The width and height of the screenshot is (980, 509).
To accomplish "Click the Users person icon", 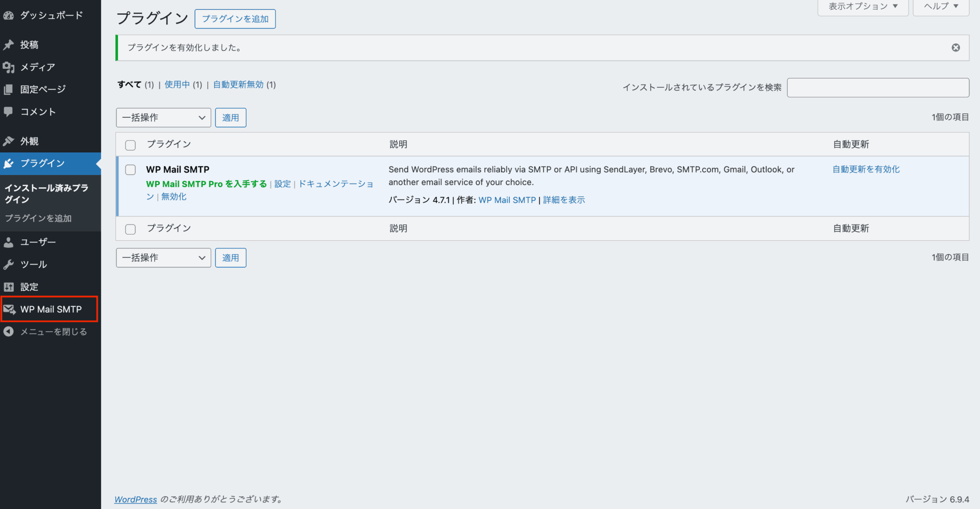I will pos(8,242).
